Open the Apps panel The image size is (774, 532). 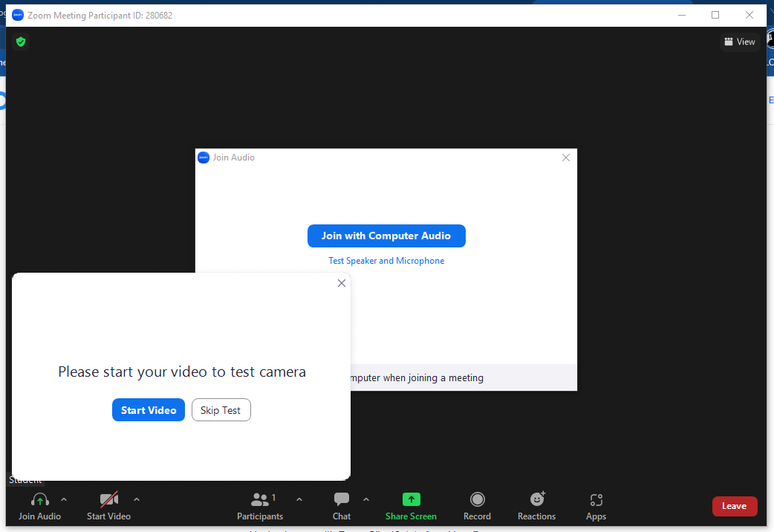click(596, 506)
